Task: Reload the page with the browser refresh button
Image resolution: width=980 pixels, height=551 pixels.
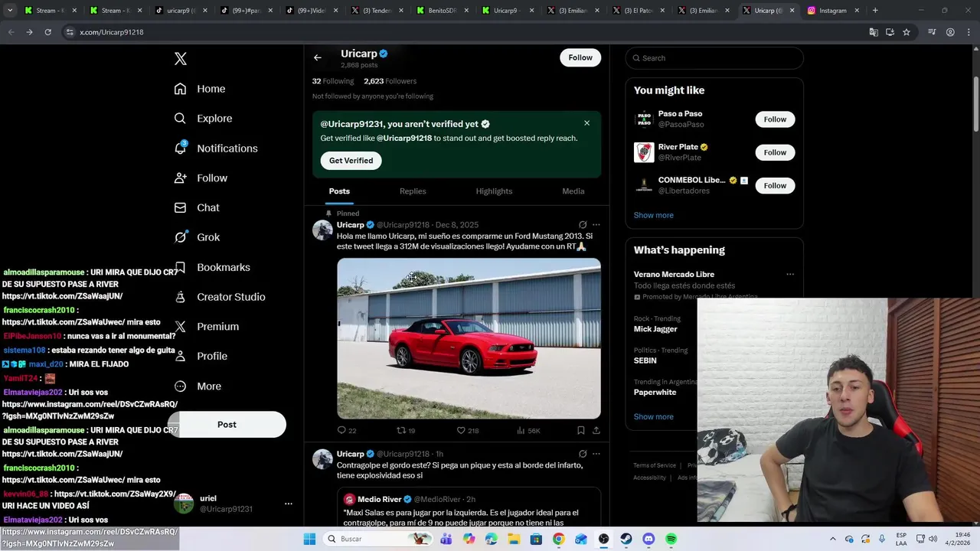Action: point(47,32)
